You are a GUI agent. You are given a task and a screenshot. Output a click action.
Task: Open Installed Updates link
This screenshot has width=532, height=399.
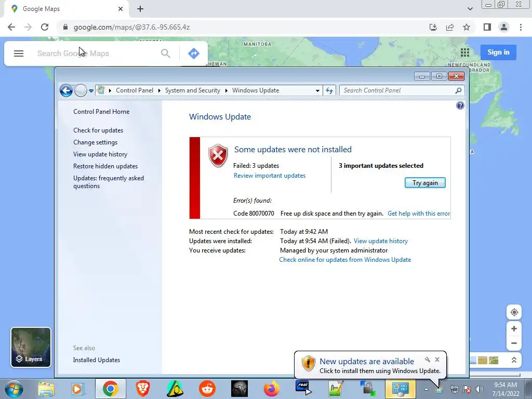(x=96, y=360)
